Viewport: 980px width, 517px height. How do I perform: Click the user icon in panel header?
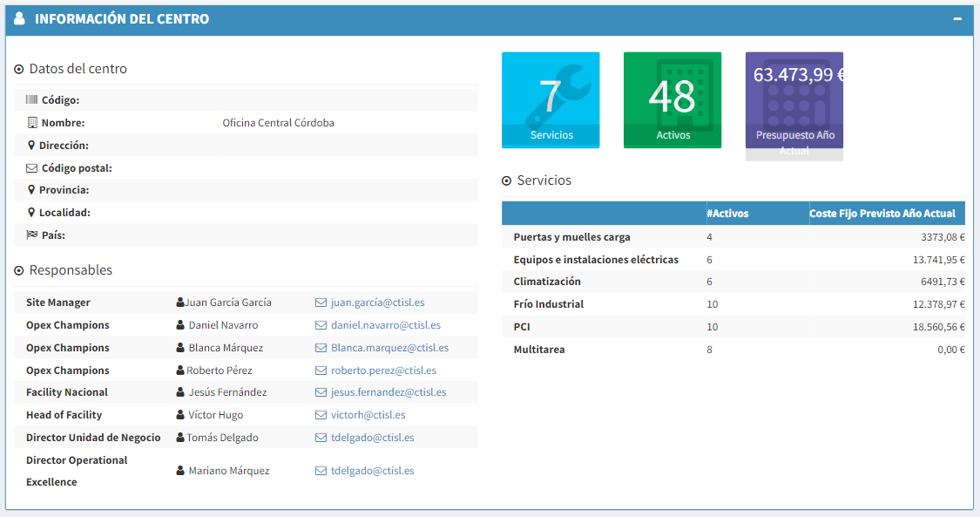19,18
